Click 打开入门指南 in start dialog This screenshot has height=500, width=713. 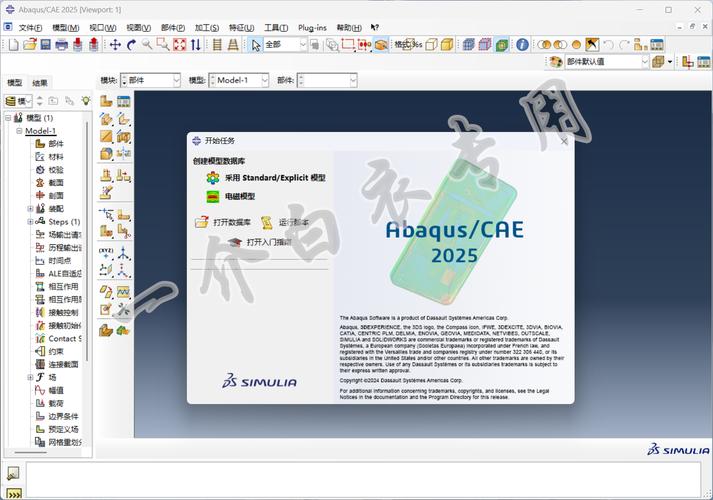(x=260, y=242)
